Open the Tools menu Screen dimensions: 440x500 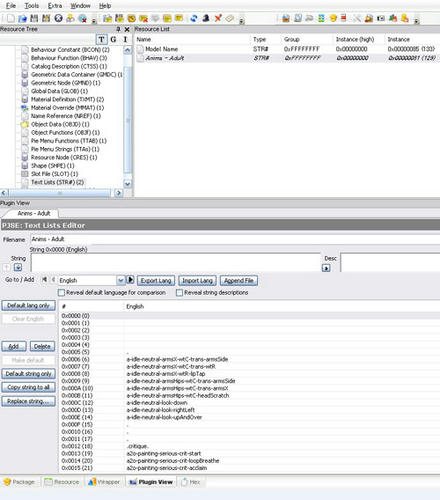[x=32, y=6]
